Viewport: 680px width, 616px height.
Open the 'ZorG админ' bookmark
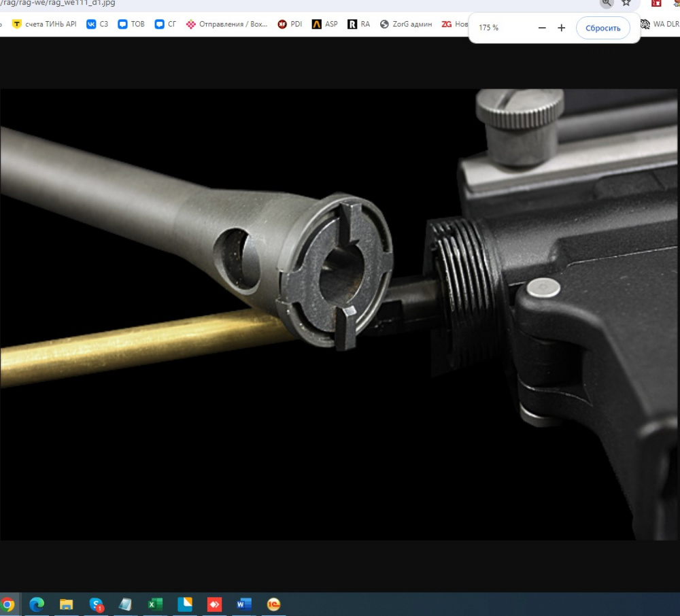[406, 24]
